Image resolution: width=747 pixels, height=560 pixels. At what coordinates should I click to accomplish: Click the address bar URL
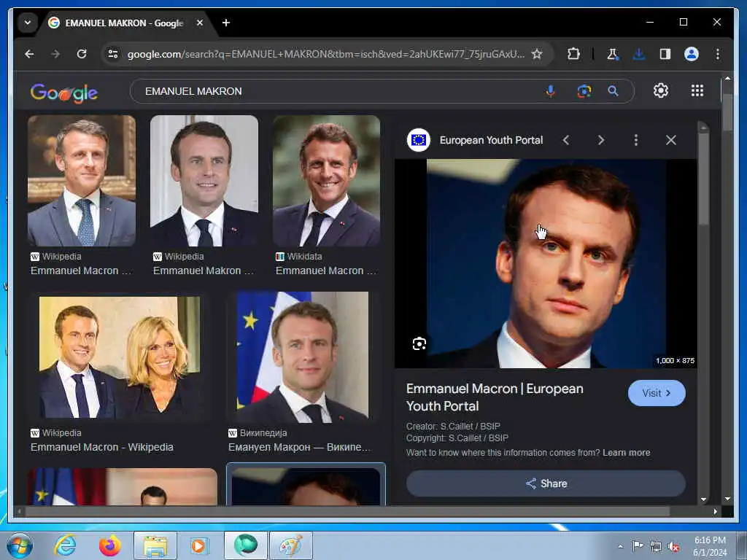pyautogui.click(x=326, y=54)
